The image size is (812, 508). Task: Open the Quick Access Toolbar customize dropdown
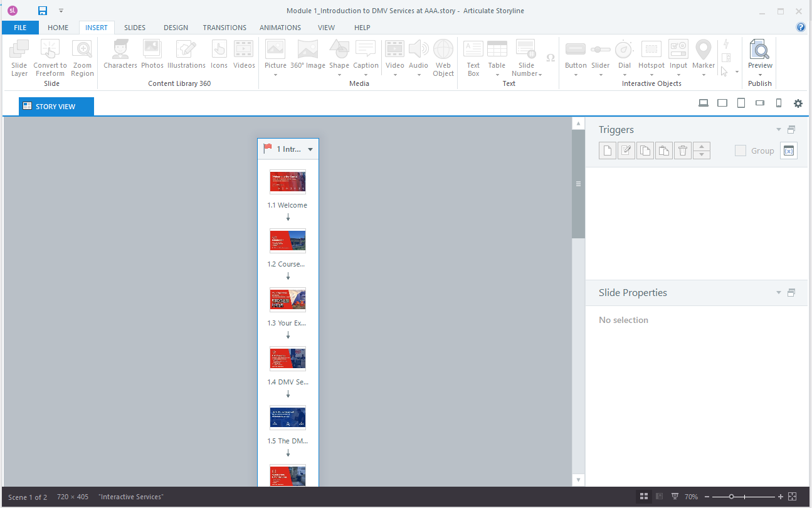click(61, 11)
